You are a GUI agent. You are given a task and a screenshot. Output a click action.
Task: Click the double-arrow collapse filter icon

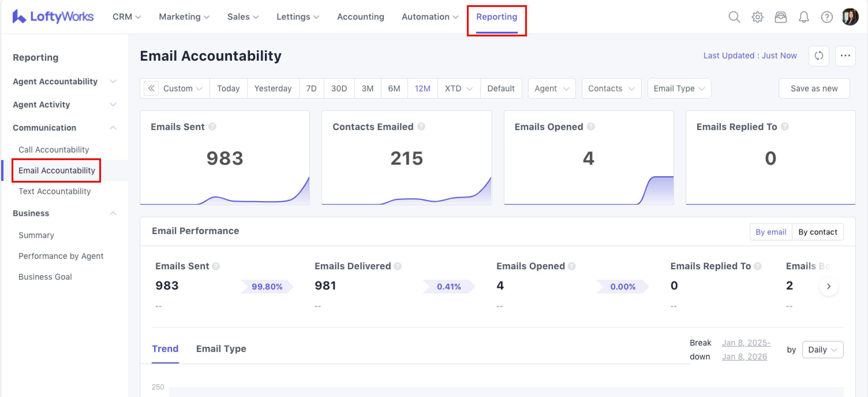tap(151, 88)
